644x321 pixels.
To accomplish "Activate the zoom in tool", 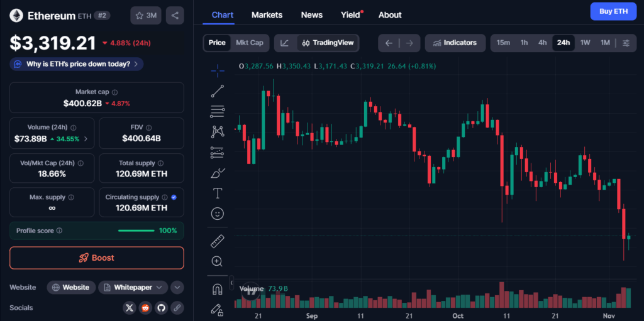I will coord(217,261).
